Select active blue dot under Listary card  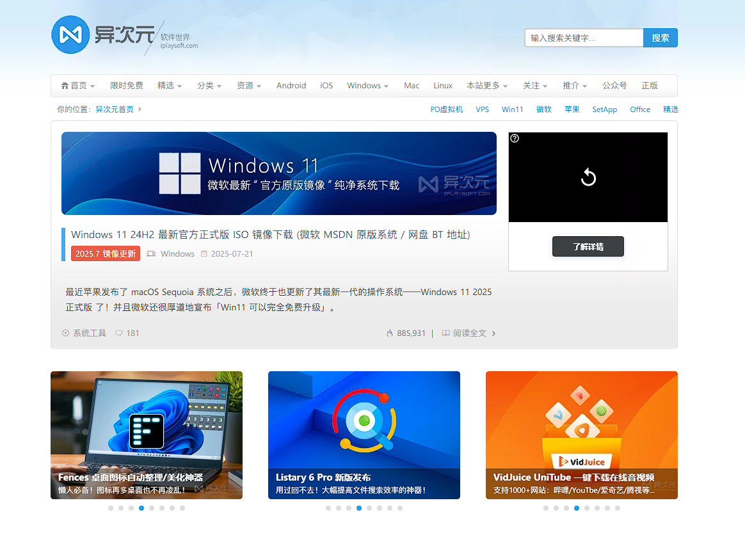(359, 508)
